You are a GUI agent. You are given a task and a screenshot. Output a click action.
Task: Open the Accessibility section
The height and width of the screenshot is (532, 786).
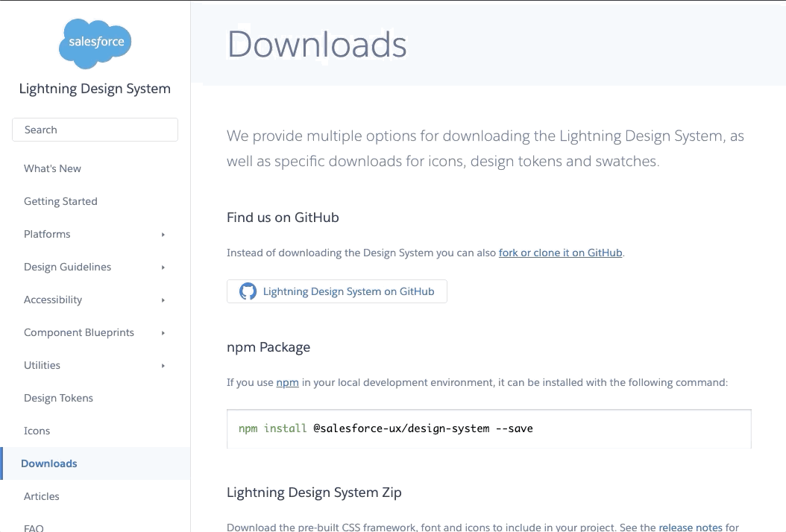pyautogui.click(x=53, y=300)
